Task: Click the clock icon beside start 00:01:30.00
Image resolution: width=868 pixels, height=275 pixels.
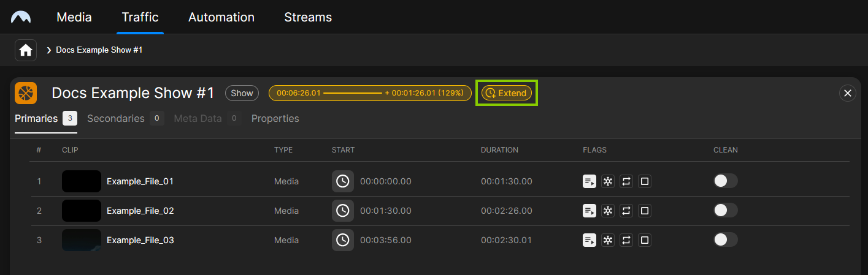Action: pos(343,211)
